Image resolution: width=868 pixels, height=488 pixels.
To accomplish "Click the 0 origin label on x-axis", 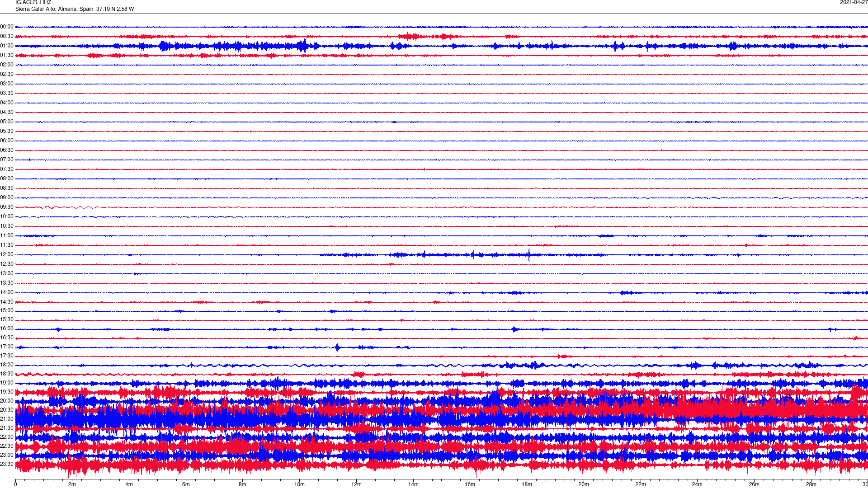I will click(15, 484).
